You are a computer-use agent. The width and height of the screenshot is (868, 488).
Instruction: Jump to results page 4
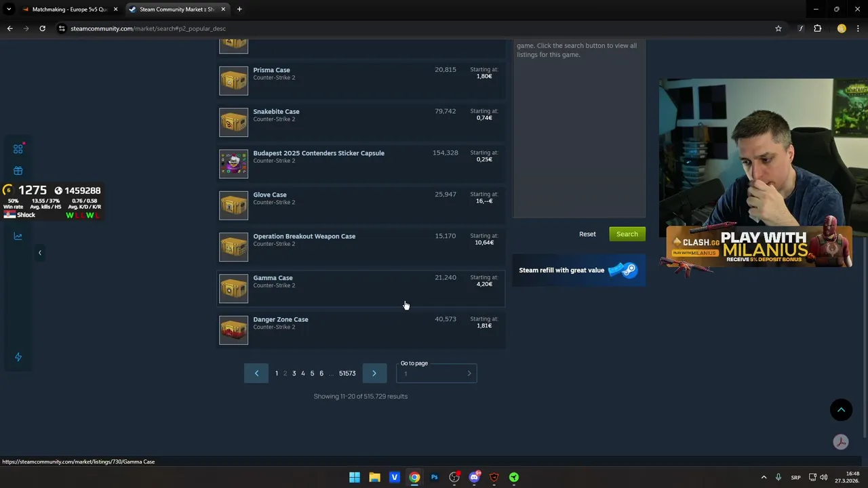(303, 373)
